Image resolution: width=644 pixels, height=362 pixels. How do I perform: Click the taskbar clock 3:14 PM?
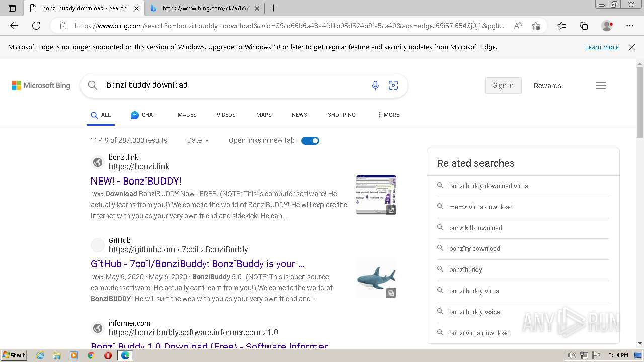click(x=618, y=355)
